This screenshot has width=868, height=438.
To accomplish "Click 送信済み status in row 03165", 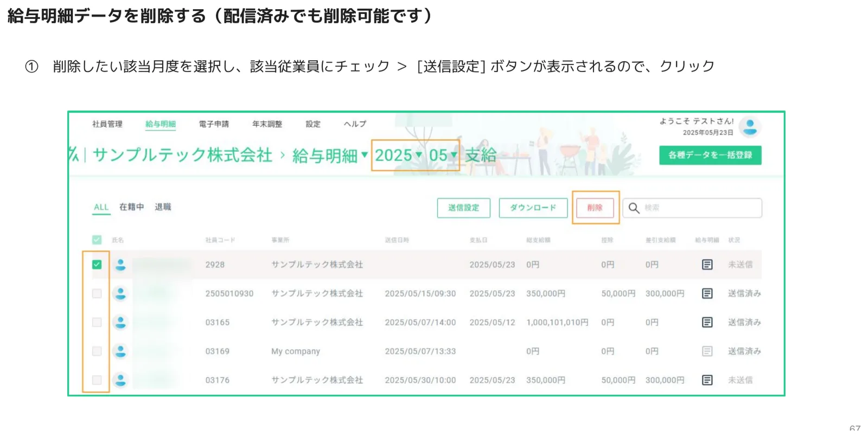I will [744, 322].
